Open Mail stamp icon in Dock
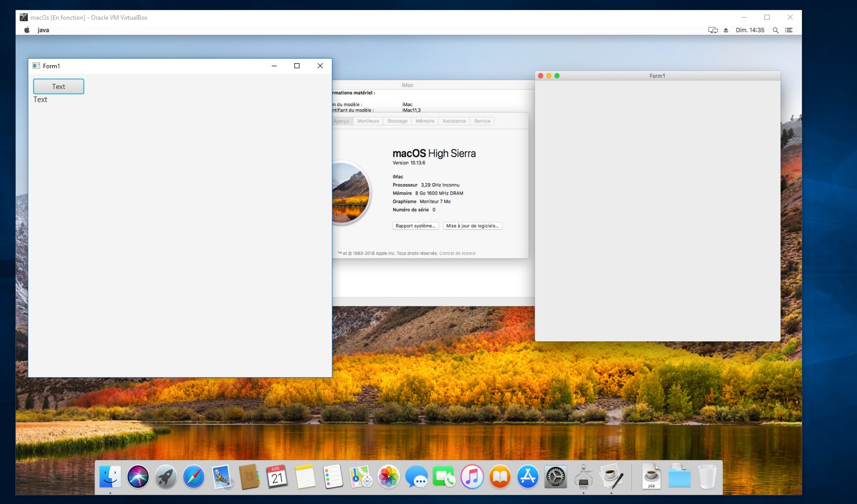The image size is (857, 504). tap(222, 477)
